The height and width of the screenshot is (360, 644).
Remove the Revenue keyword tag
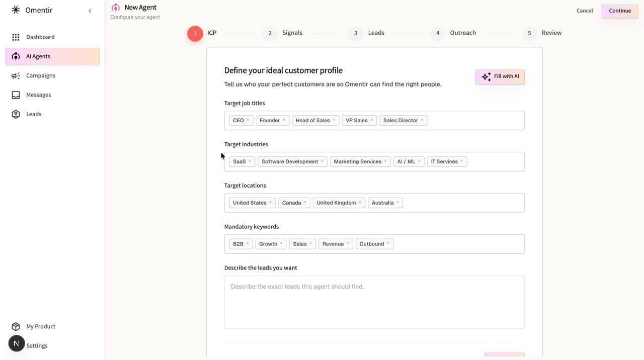coord(348,244)
